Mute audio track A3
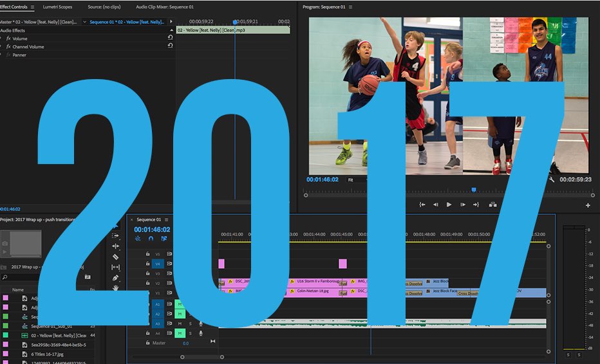The image size is (600, 364). (180, 324)
